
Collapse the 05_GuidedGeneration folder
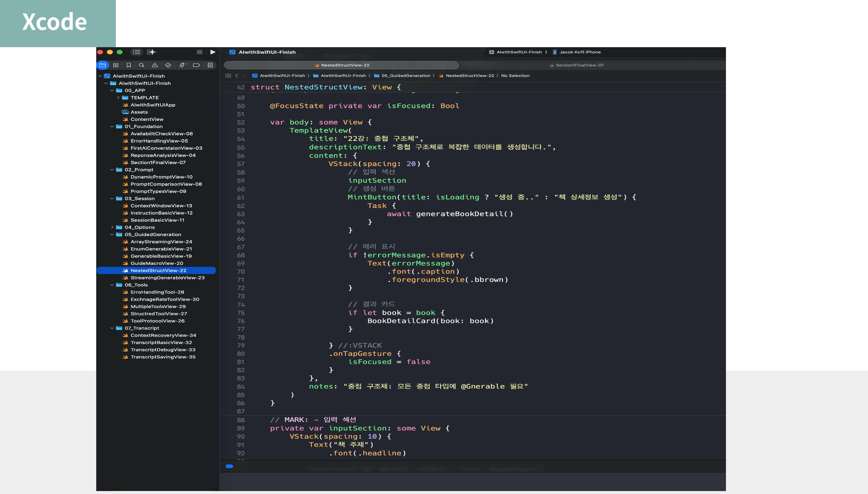(x=112, y=235)
